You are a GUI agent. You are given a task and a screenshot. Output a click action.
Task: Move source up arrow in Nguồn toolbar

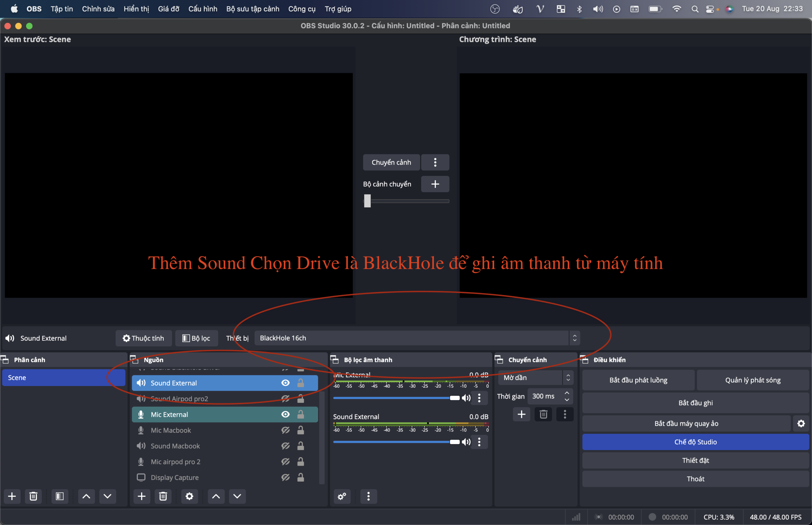[x=216, y=496]
